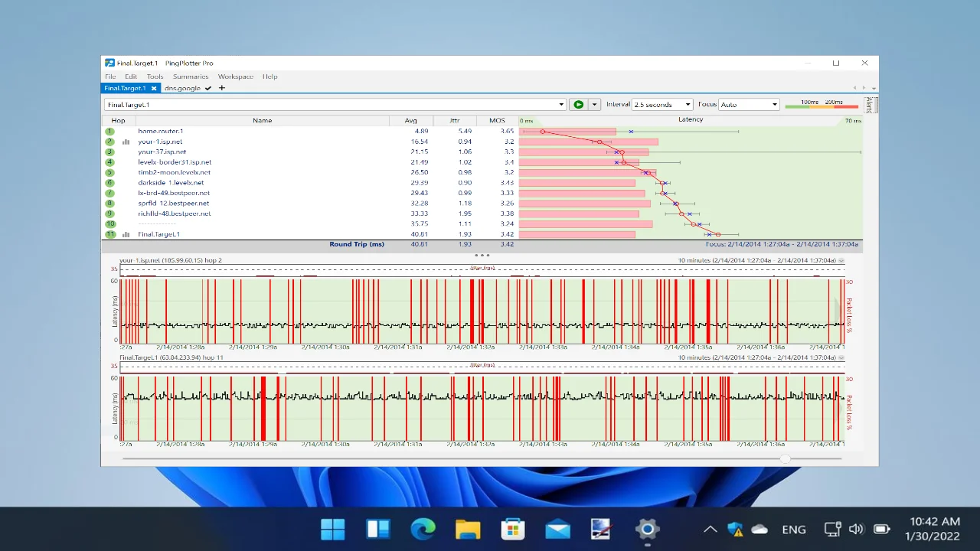Click the PingPlotter app icon in title bar
The height and width of the screenshot is (551, 980).
109,63
